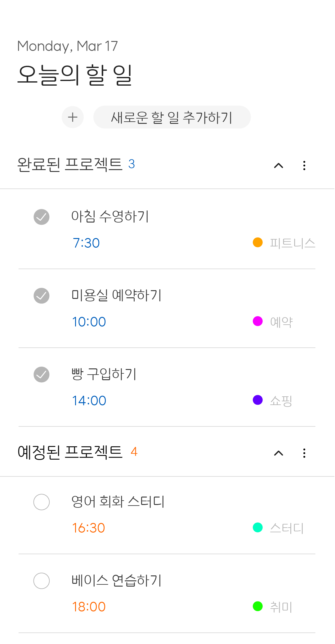335x644 pixels.
Task: Uncheck the 빵 구입하기 completed checkmark
Action: (x=42, y=375)
